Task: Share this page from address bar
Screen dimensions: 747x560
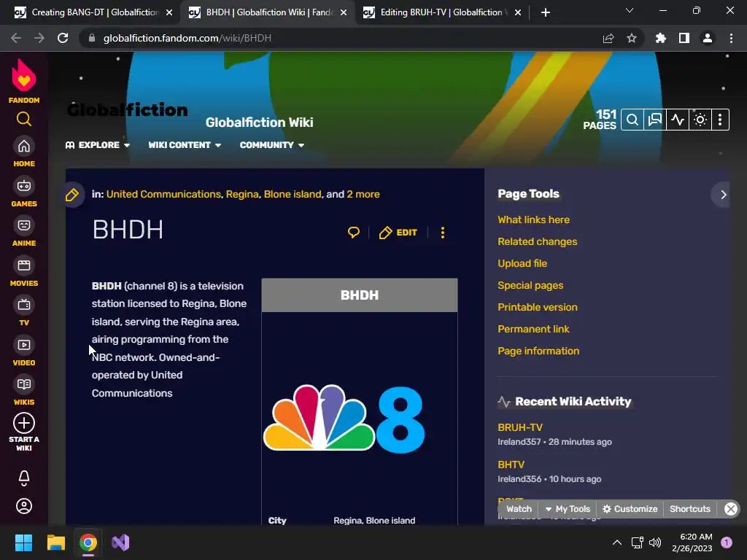Action: coord(608,38)
